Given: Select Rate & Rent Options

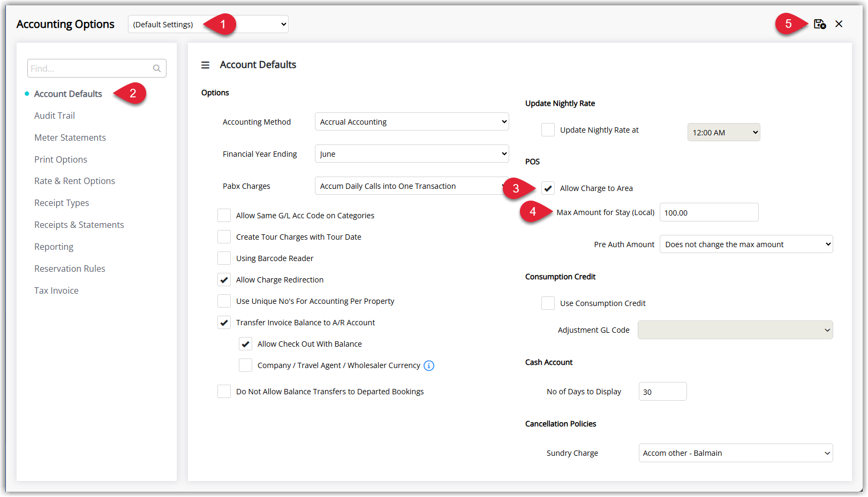Looking at the screenshot, I should click(x=74, y=181).
